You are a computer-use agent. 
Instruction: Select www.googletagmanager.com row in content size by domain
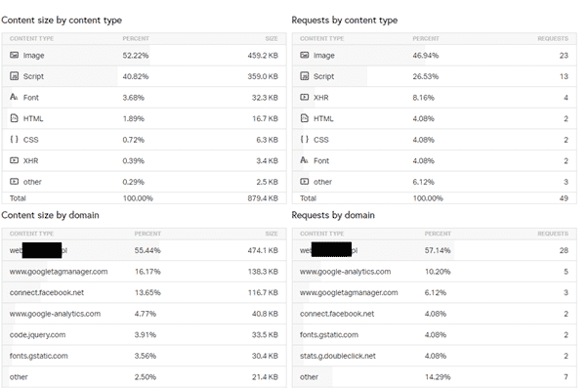click(x=144, y=272)
